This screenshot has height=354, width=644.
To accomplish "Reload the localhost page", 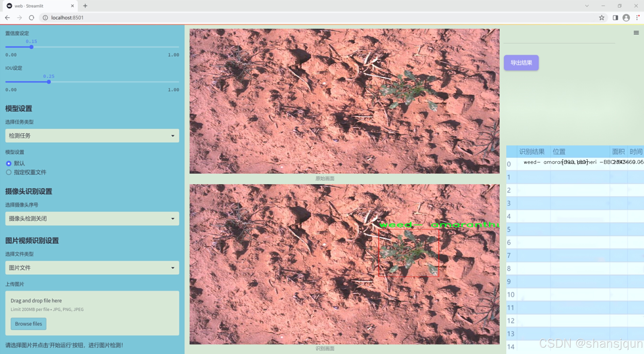I will pyautogui.click(x=32, y=18).
